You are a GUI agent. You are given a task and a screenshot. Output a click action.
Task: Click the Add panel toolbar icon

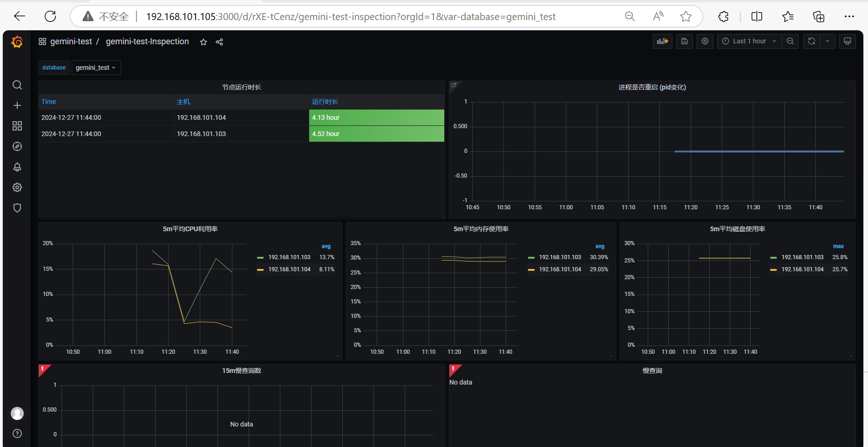[663, 41]
